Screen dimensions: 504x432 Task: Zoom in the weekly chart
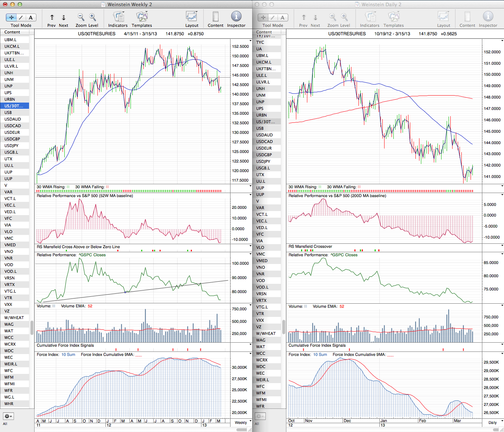pos(93,17)
